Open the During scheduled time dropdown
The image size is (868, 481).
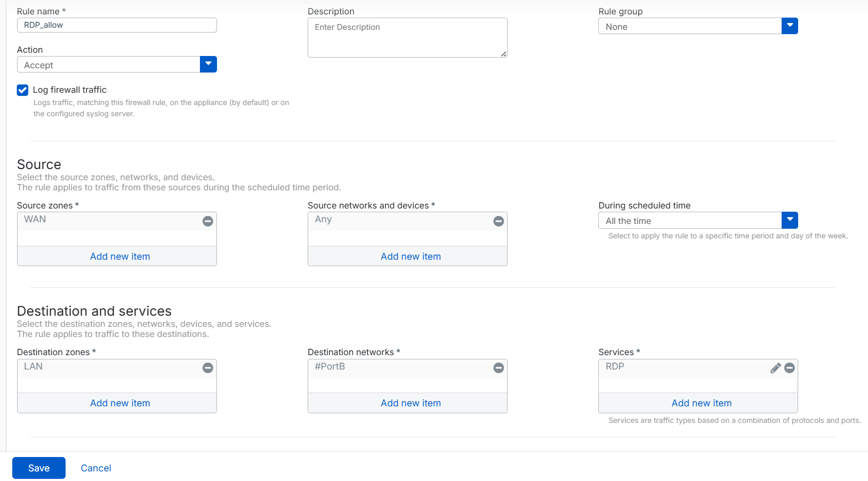tap(790, 220)
